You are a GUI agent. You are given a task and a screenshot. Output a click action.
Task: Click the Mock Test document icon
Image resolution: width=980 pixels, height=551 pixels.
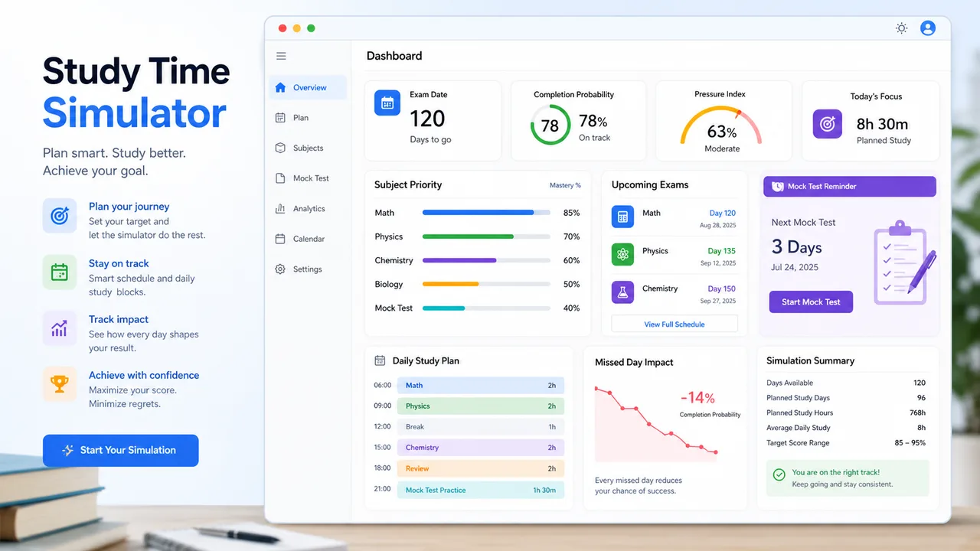click(280, 178)
